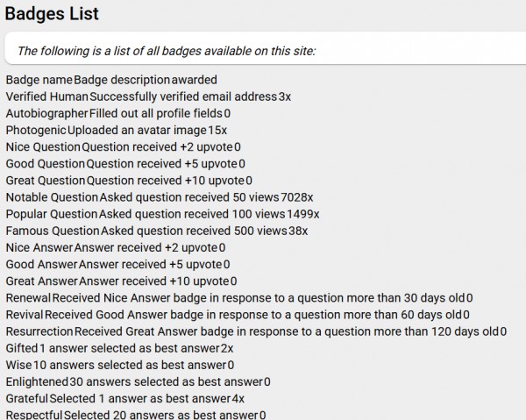This screenshot has width=526, height=420.
Task: Click the Revival badge name
Action: tap(25, 315)
